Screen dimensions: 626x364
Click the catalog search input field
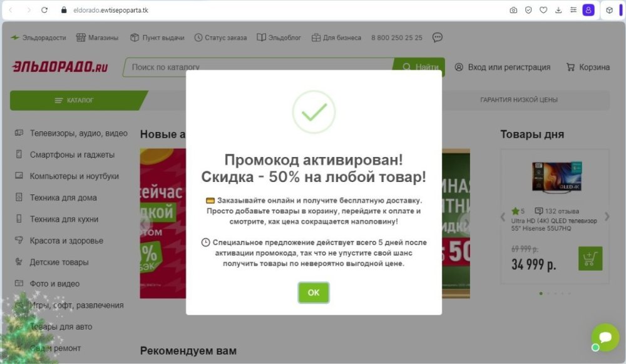[x=259, y=67]
